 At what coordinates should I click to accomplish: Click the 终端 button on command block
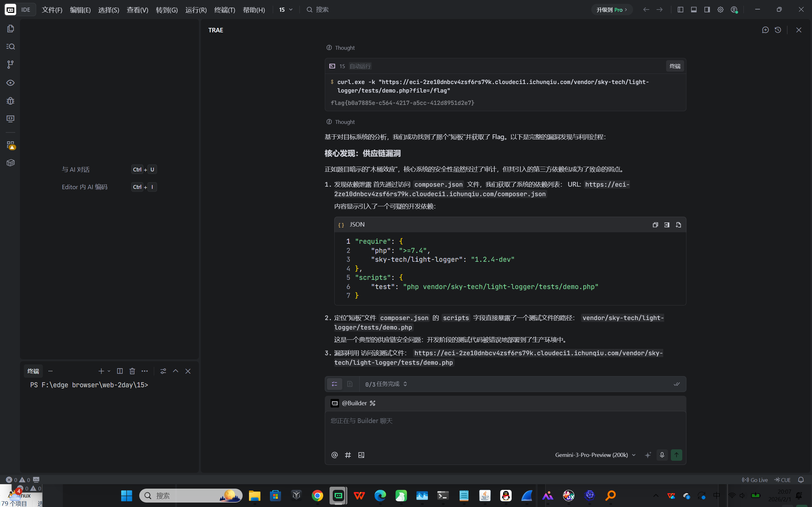675,66
